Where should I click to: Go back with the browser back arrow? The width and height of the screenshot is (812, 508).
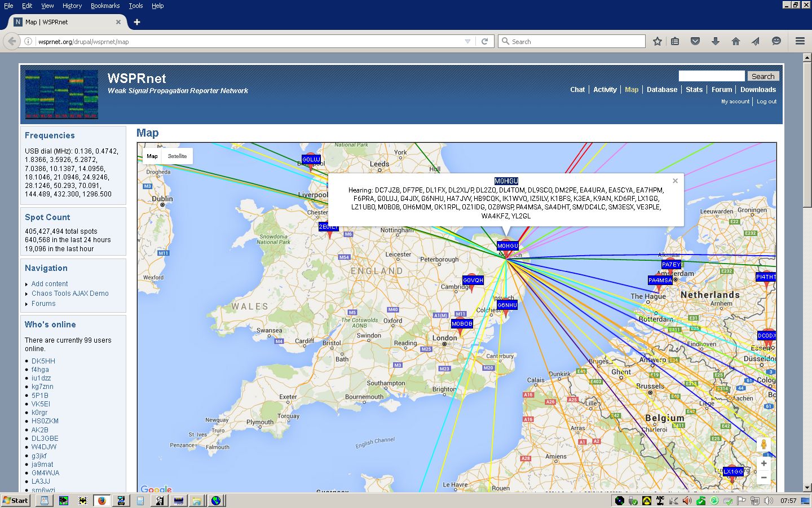pos(12,41)
